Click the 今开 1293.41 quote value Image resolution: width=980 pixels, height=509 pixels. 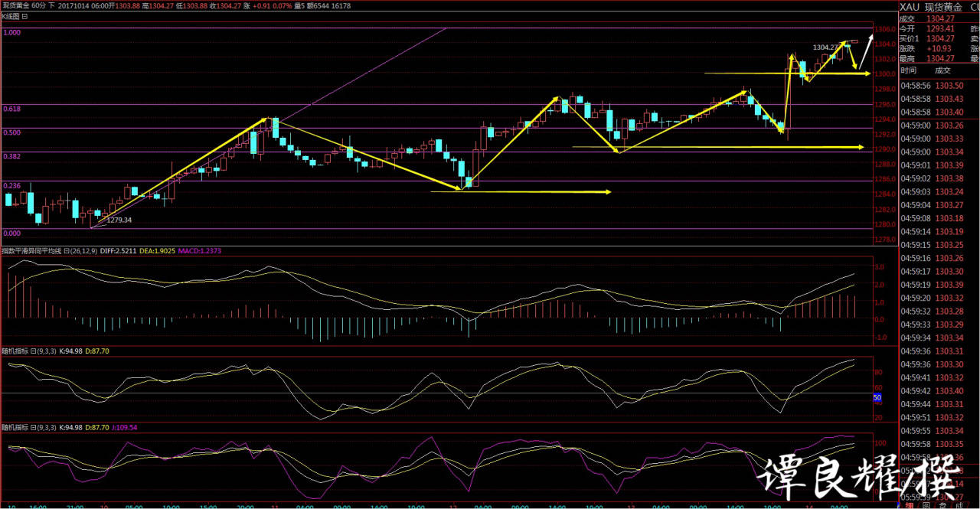[939, 28]
